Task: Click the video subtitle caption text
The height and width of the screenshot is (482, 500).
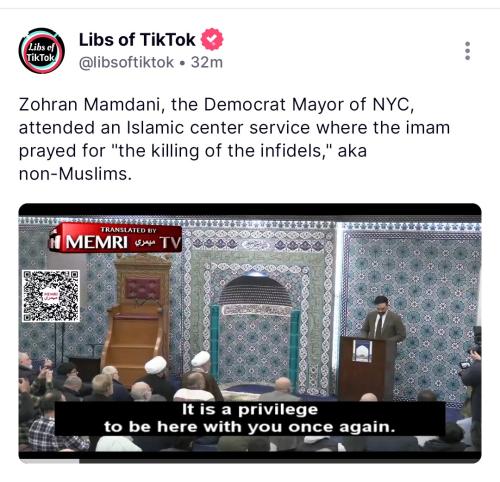Action: [x=250, y=418]
